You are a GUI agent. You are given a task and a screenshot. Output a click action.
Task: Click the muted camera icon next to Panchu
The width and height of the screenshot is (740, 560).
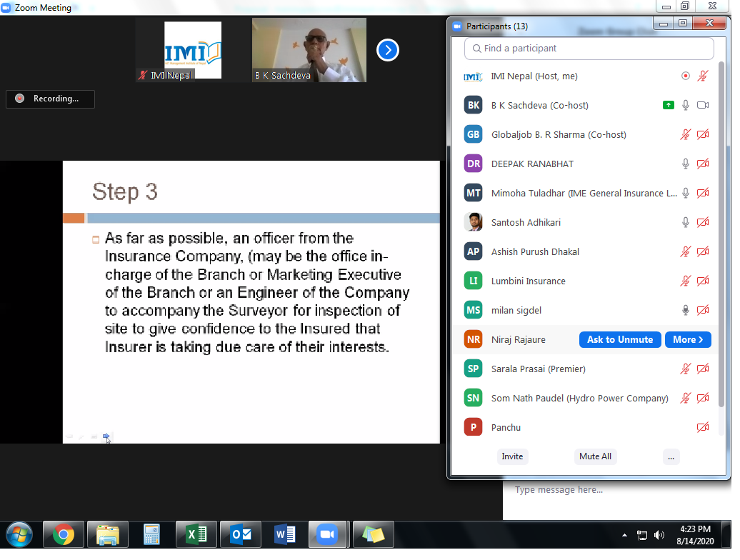(x=703, y=426)
